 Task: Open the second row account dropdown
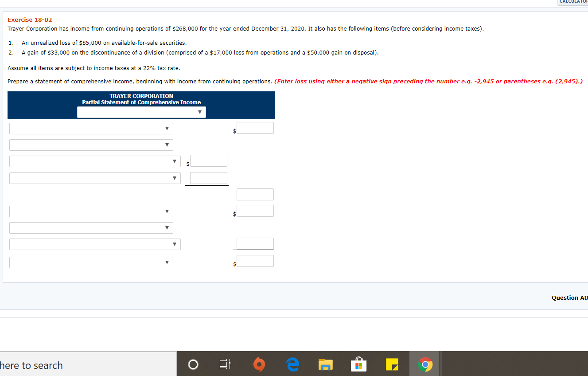tap(91, 145)
